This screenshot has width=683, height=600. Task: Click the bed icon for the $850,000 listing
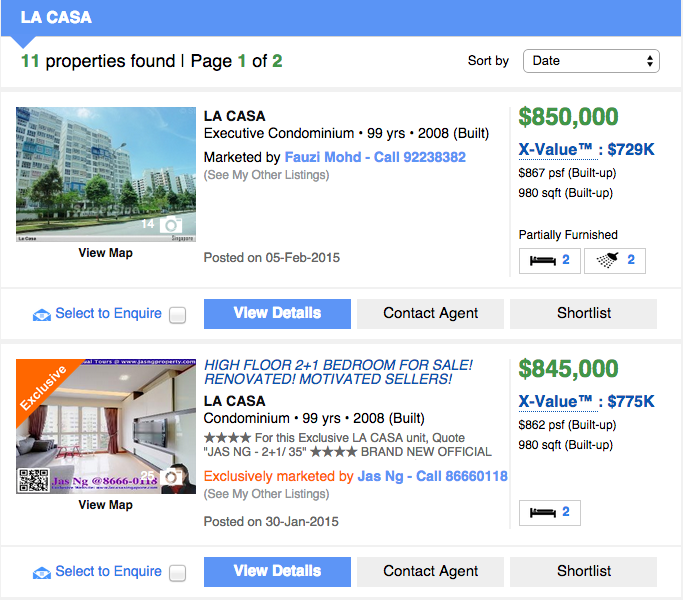pyautogui.click(x=543, y=261)
